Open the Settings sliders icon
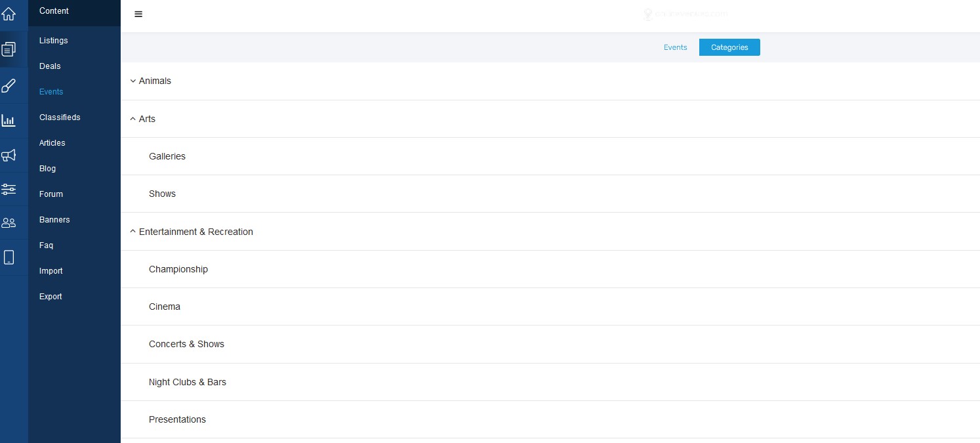Screen dimensions: 980x443 9,189
